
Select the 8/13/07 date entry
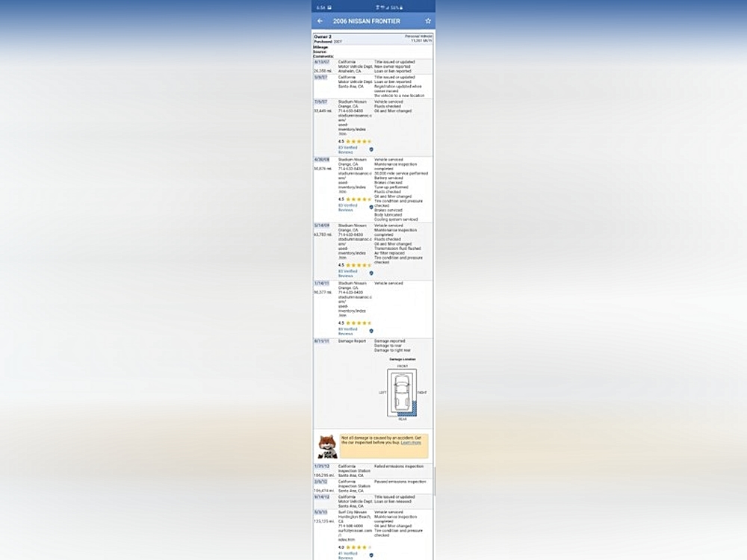coord(321,62)
